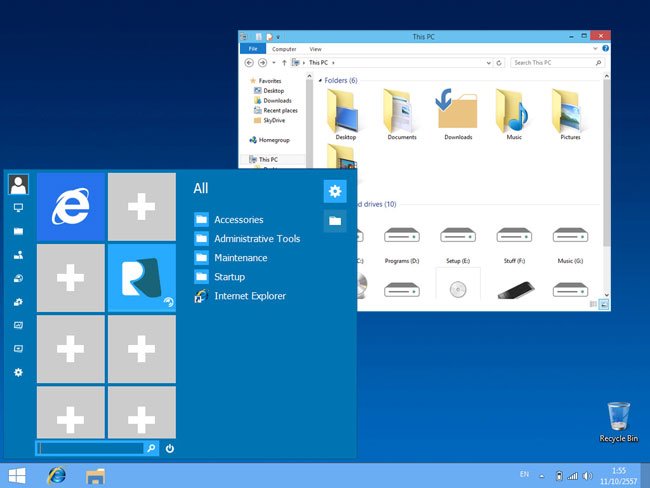
Task: Click the start menu search box
Action: click(x=90, y=448)
